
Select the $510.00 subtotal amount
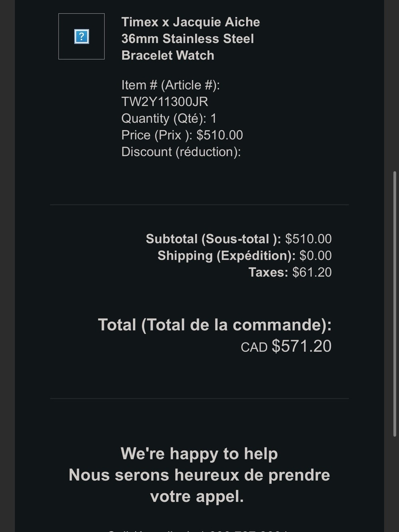(x=308, y=239)
